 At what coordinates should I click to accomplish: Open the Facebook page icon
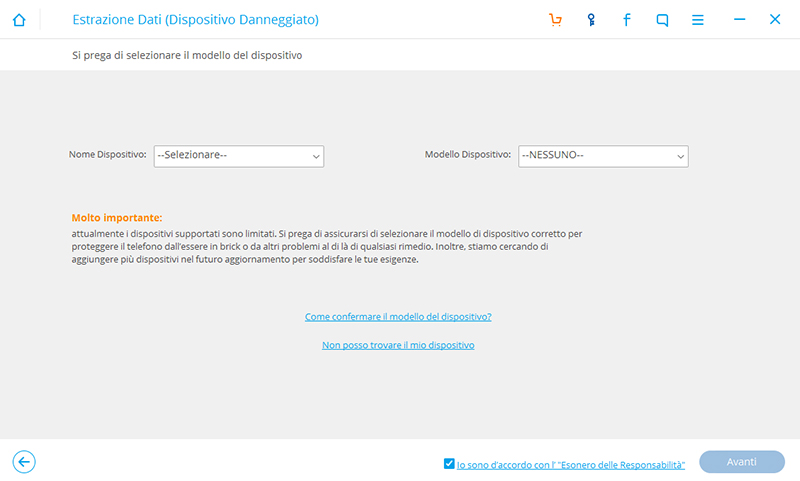pos(627,20)
